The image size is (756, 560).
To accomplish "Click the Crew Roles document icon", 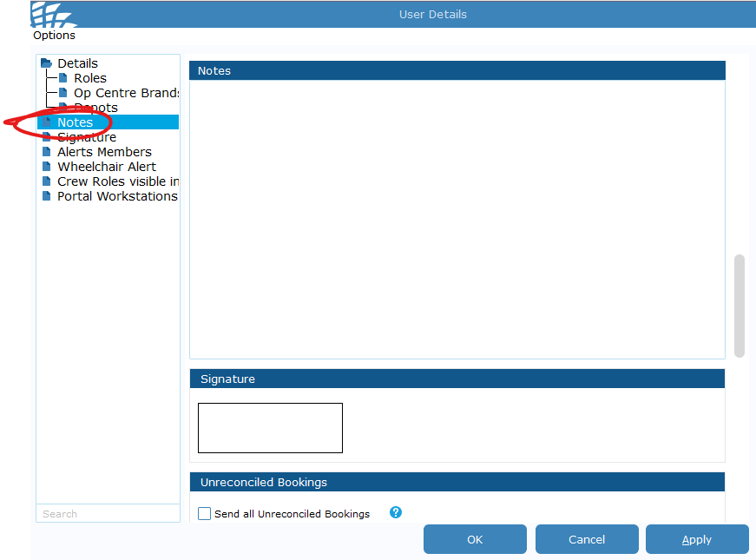I will 47,181.
